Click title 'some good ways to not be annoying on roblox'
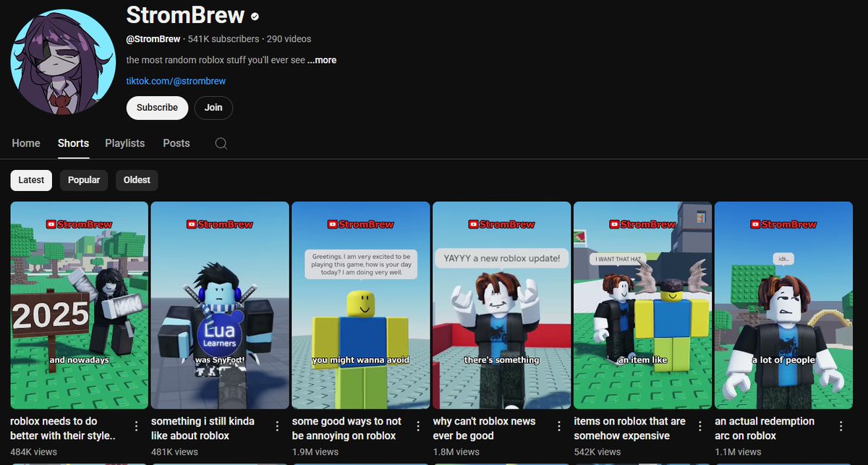868x465 pixels. (346, 428)
